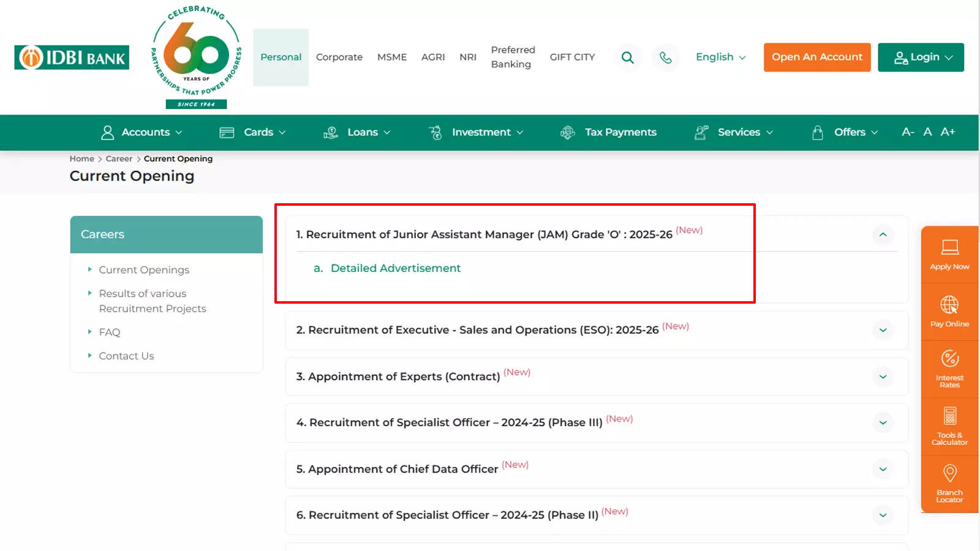
Task: Open Pay Online from the side panel
Action: 949,311
